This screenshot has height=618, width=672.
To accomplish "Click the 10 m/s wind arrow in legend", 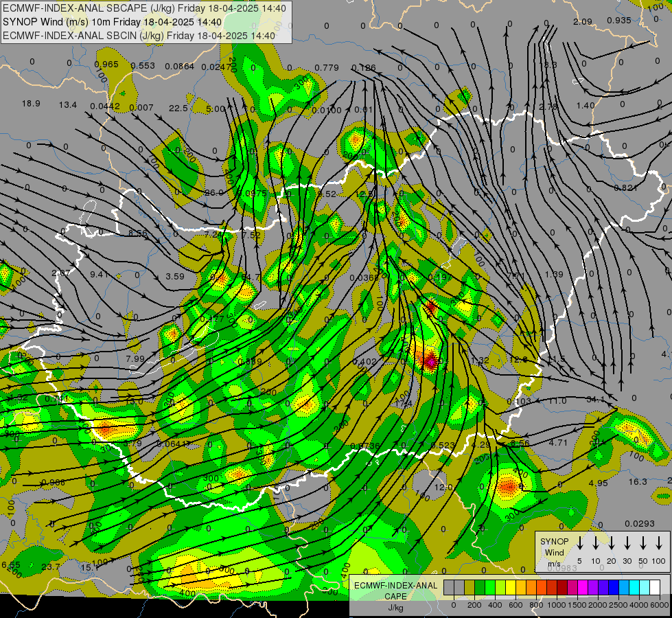I will 596,542.
